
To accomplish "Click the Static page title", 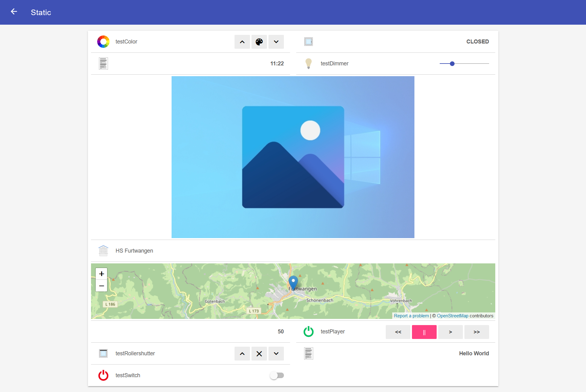I will (41, 12).
